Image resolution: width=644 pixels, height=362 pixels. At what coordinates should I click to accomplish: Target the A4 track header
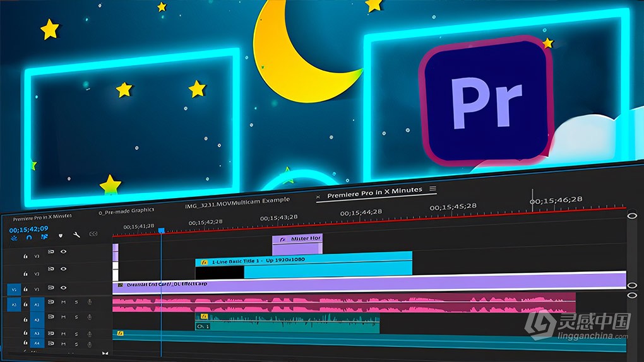point(37,343)
